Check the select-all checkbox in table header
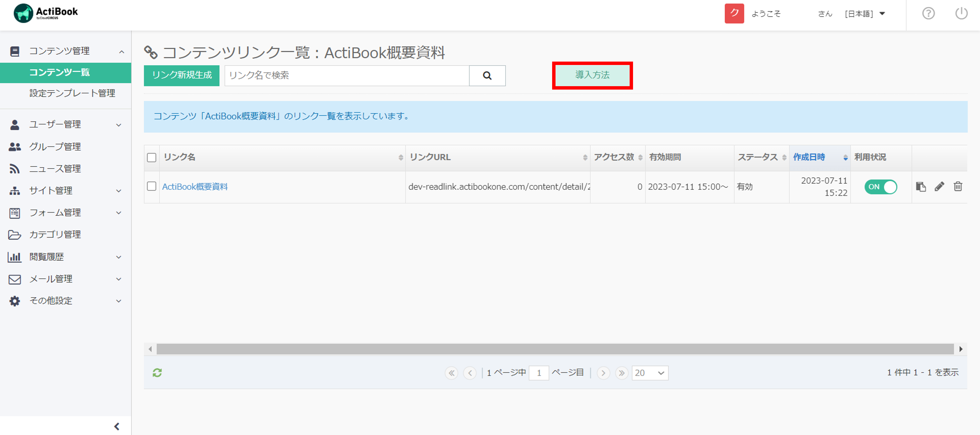 click(151, 157)
